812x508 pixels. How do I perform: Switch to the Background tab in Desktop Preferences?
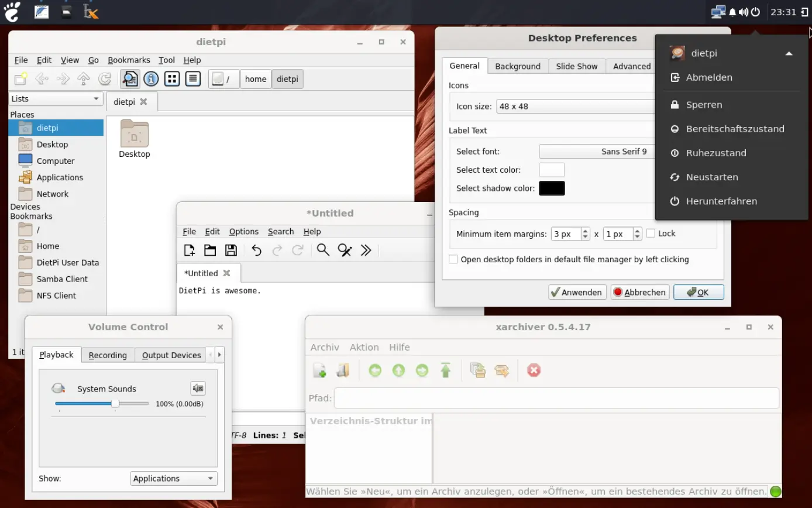(517, 66)
